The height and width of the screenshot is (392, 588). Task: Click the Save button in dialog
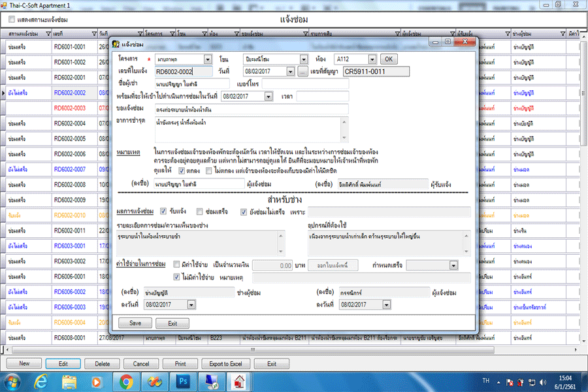pyautogui.click(x=135, y=323)
